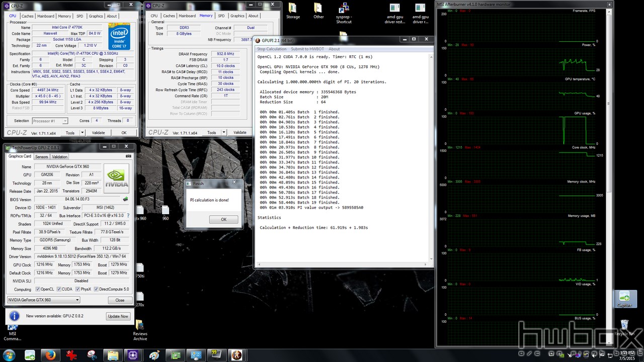Switch to the Caches tab in left CPU-Z

28,16
